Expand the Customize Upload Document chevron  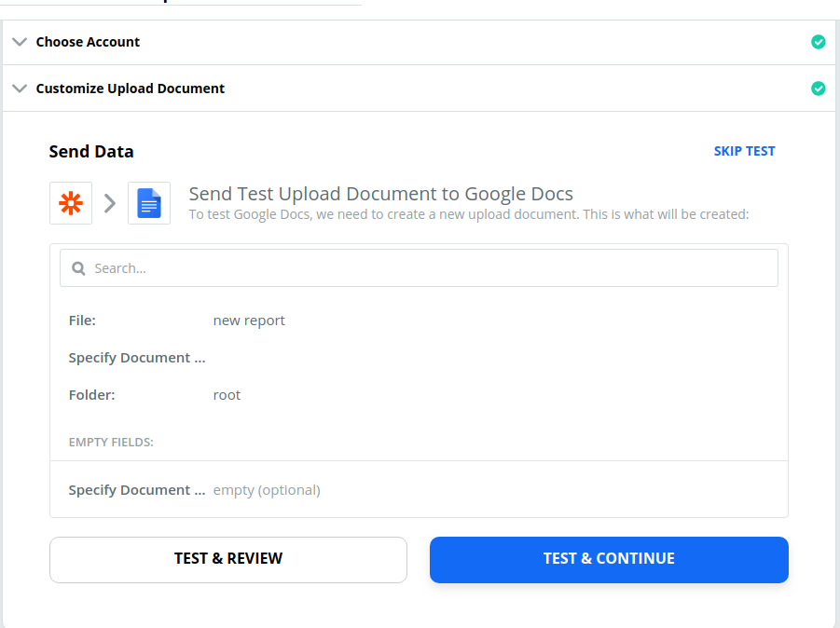pos(20,89)
